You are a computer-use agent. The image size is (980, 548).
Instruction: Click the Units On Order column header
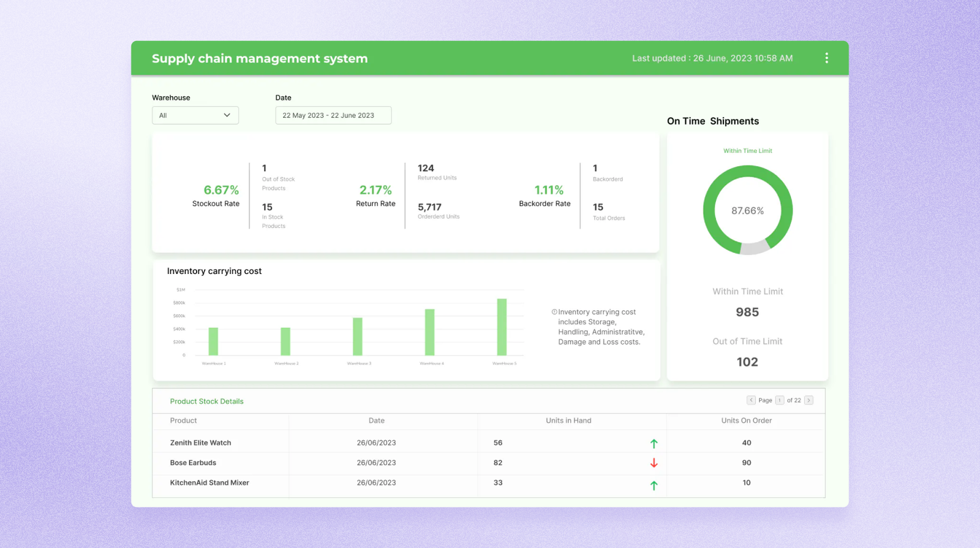tap(746, 421)
